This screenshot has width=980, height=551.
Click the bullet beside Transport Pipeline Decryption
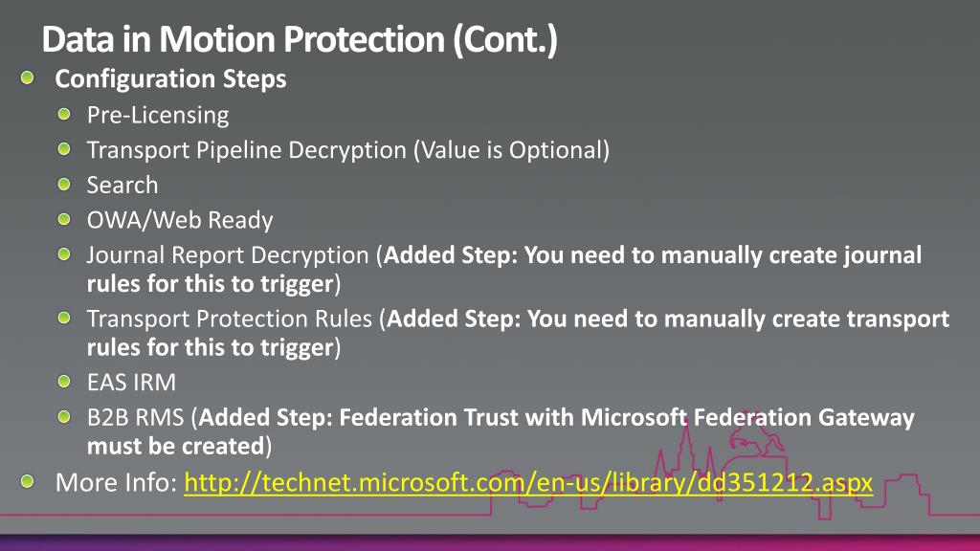[x=64, y=148]
